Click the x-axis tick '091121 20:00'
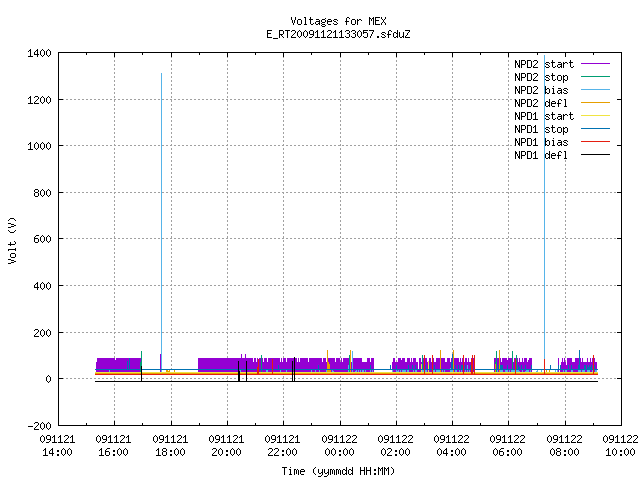640x480 pixels. tap(227, 446)
